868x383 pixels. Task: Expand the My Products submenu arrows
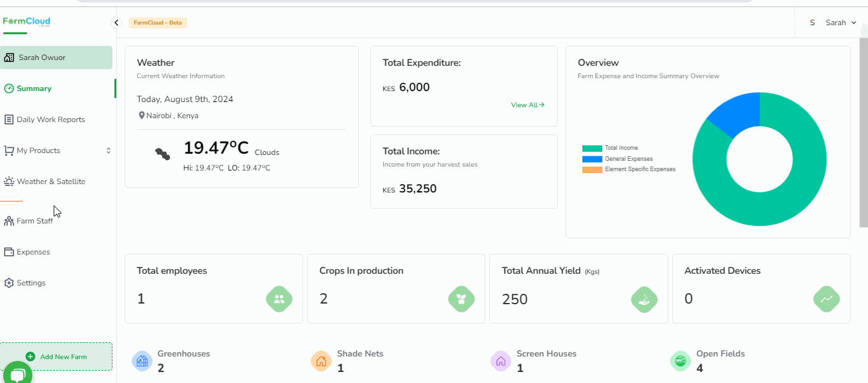pos(109,150)
